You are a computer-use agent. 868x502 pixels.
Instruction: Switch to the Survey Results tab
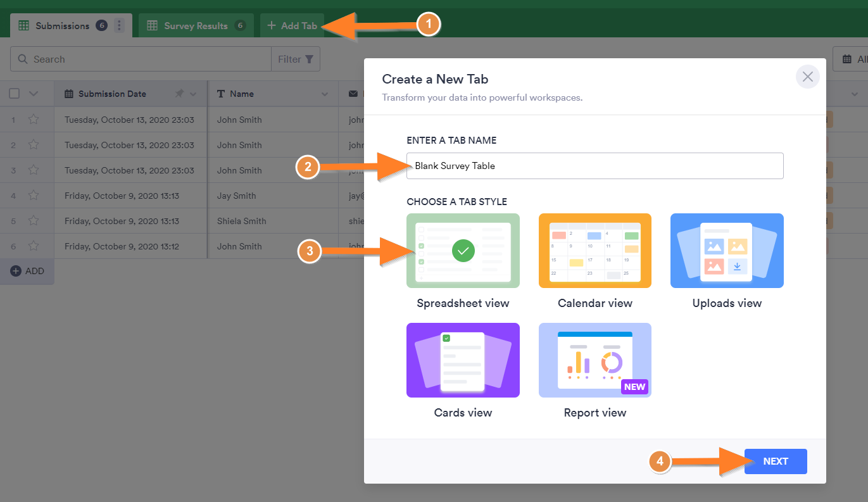click(195, 26)
